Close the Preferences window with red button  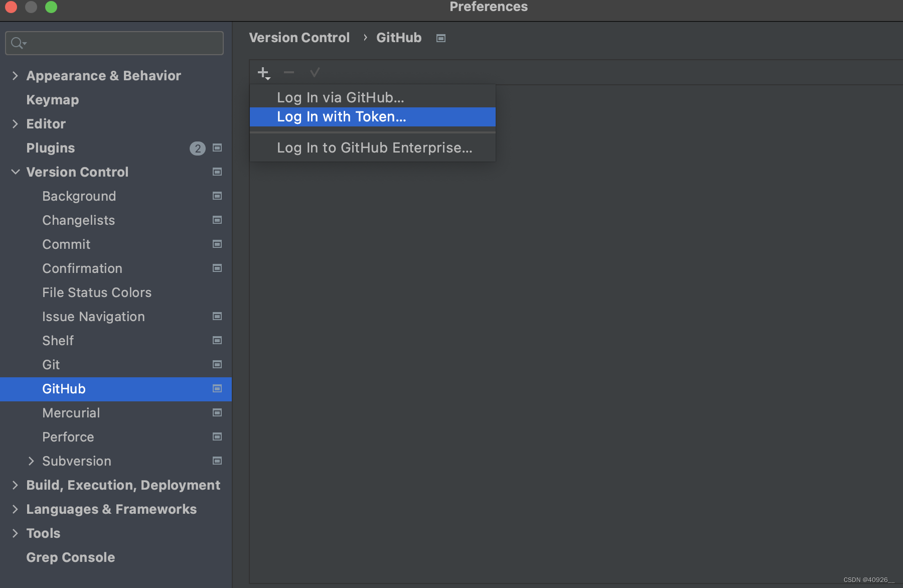click(11, 7)
